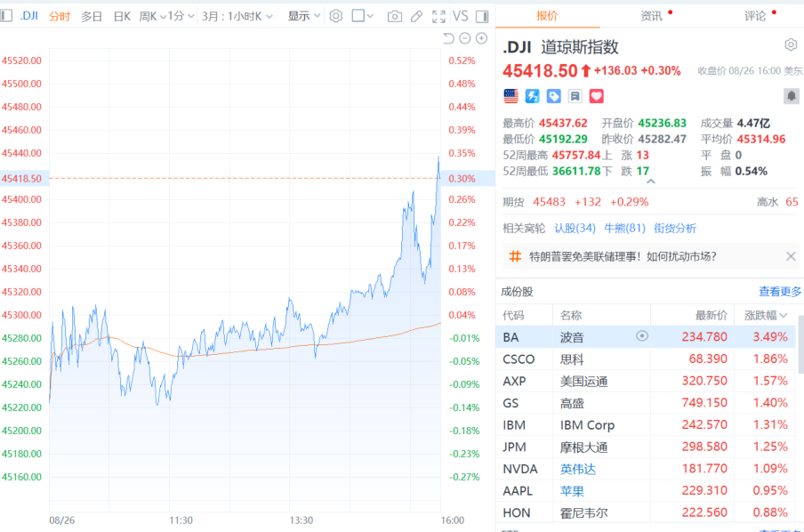The height and width of the screenshot is (532, 804).
Task: Sort by the 代码 column header
Action: pyautogui.click(x=513, y=316)
